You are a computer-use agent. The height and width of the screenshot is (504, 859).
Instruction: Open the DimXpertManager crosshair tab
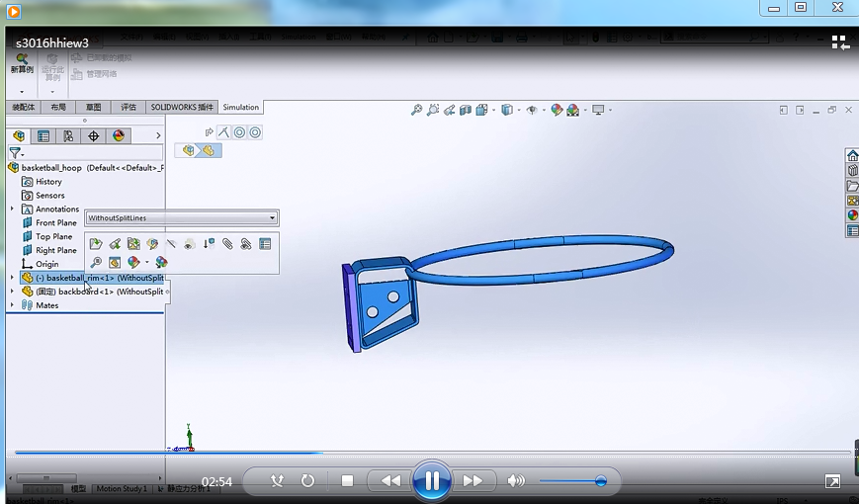(x=94, y=136)
